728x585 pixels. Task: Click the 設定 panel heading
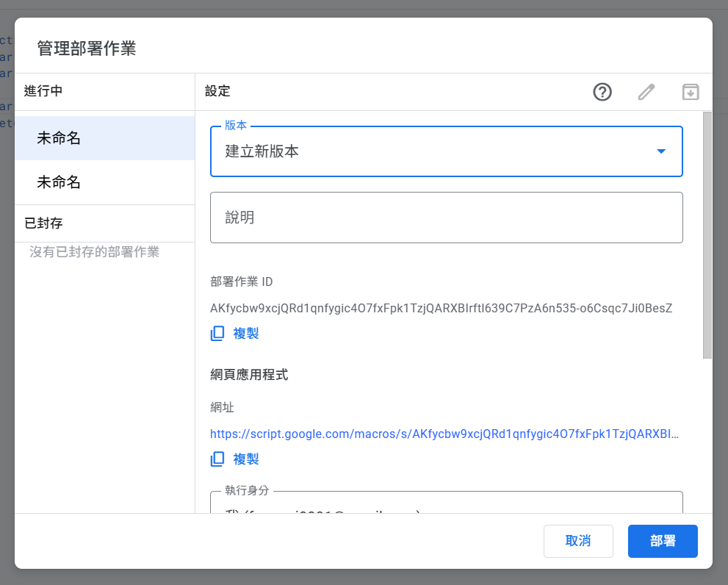point(217,91)
